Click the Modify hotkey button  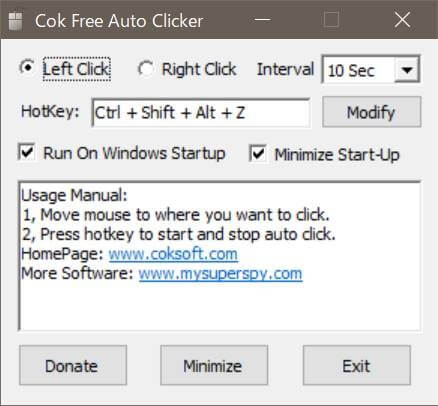click(372, 112)
